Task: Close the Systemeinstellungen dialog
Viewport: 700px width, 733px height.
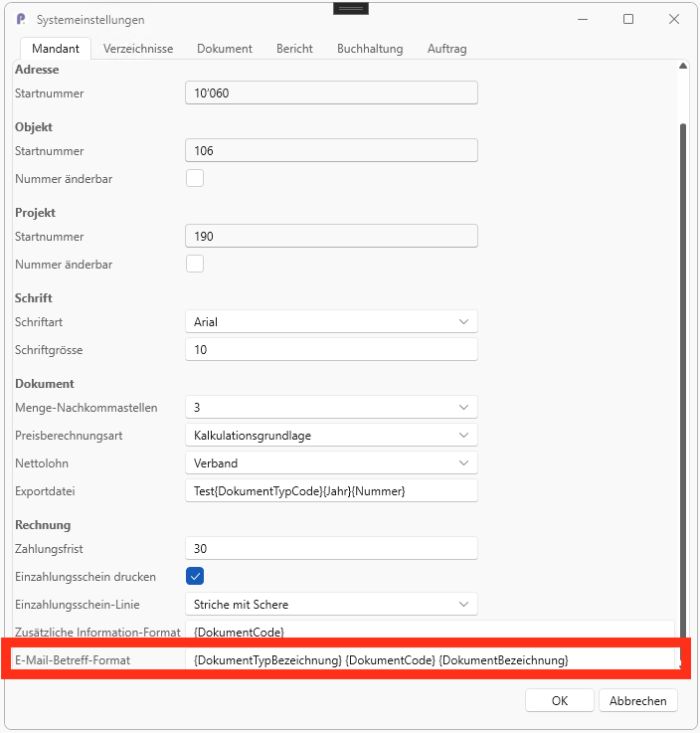Action: click(x=674, y=19)
